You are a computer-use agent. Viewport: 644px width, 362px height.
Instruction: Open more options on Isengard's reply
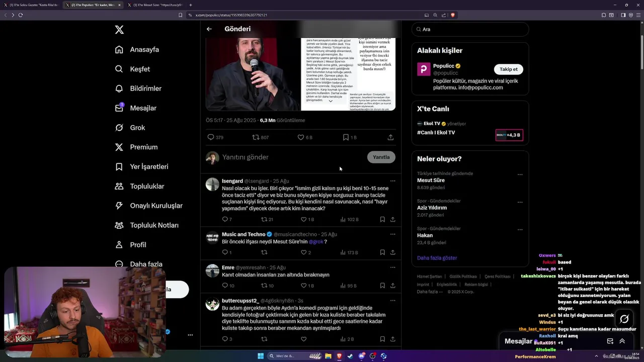pyautogui.click(x=393, y=181)
